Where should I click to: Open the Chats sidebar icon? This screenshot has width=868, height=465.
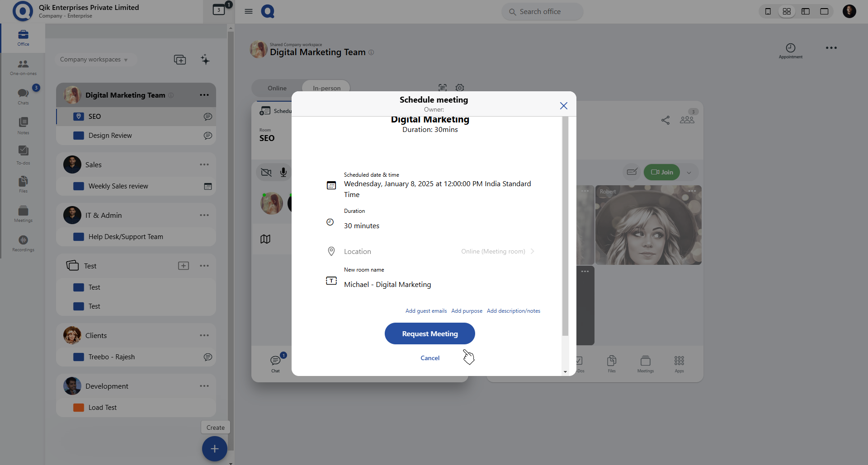pos(23,94)
